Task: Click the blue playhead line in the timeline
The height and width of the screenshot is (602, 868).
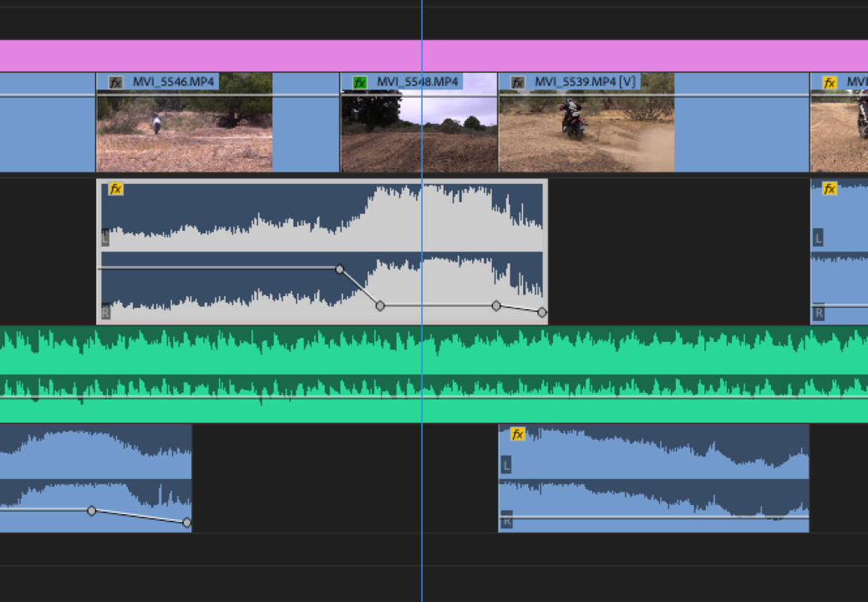Action: click(x=422, y=301)
